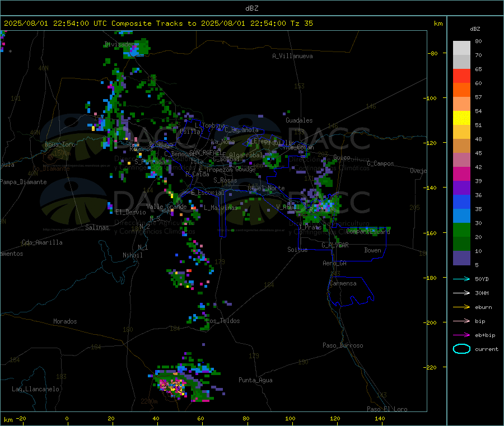Click the 'G_Campos' map label
504x426 pixels.
click(x=380, y=163)
